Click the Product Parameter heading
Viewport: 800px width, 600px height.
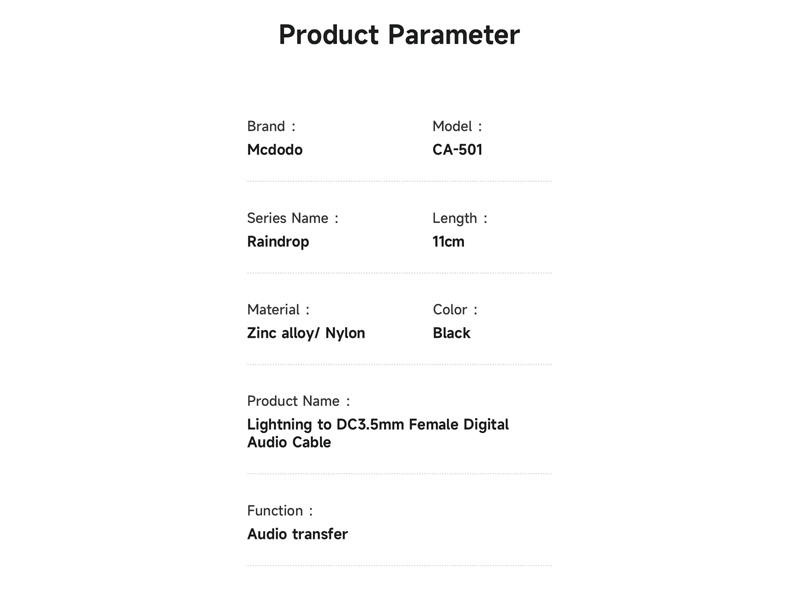(399, 35)
